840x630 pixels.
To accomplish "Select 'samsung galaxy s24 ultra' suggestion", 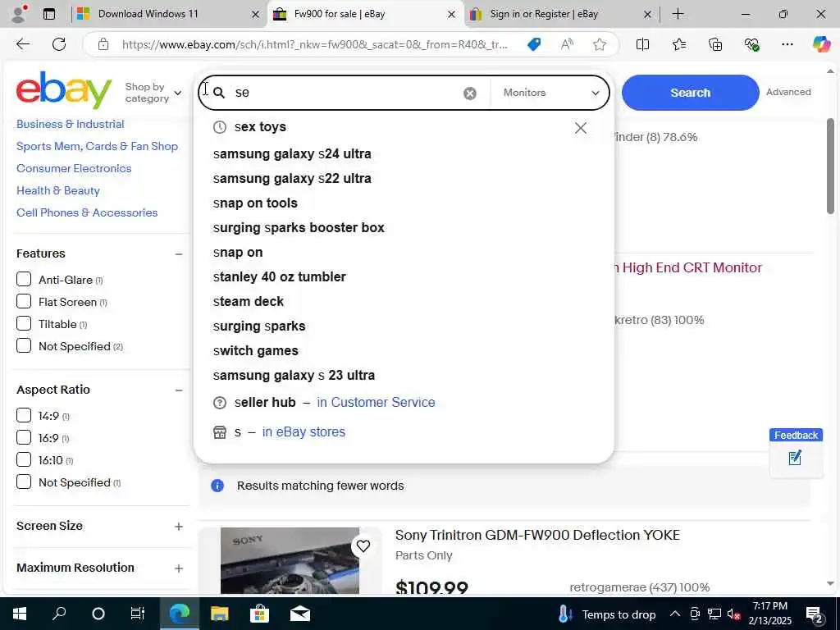I will click(x=292, y=153).
